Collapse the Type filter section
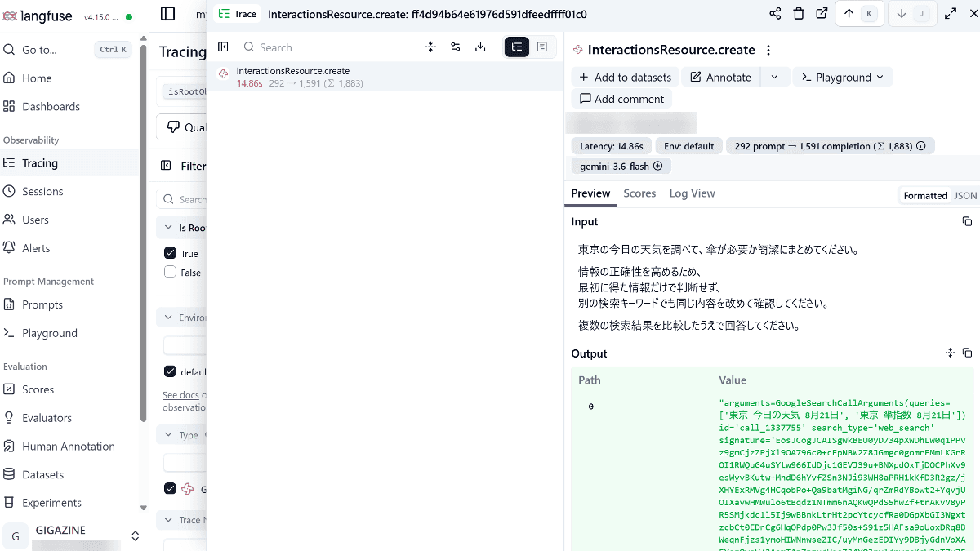The image size is (980, 551). 181,435
